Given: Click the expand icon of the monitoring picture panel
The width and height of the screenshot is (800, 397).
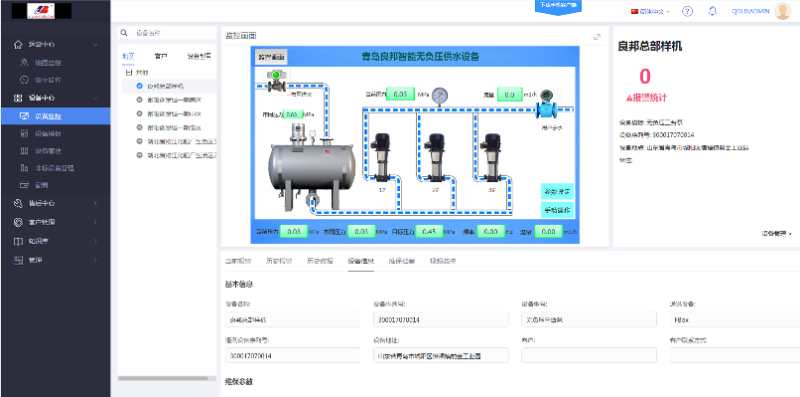Looking at the screenshot, I should click(596, 37).
